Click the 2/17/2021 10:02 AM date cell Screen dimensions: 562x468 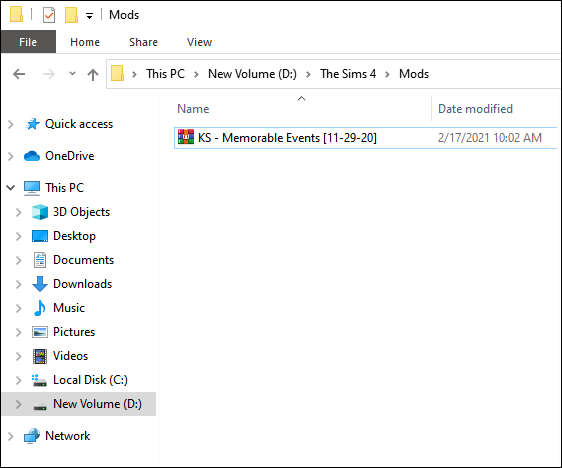tap(490, 138)
